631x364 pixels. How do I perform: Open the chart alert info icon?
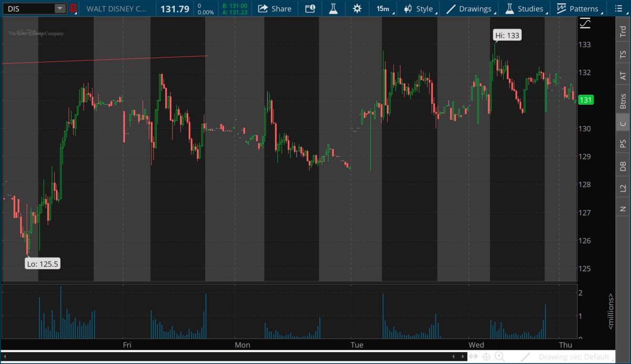[x=310, y=8]
